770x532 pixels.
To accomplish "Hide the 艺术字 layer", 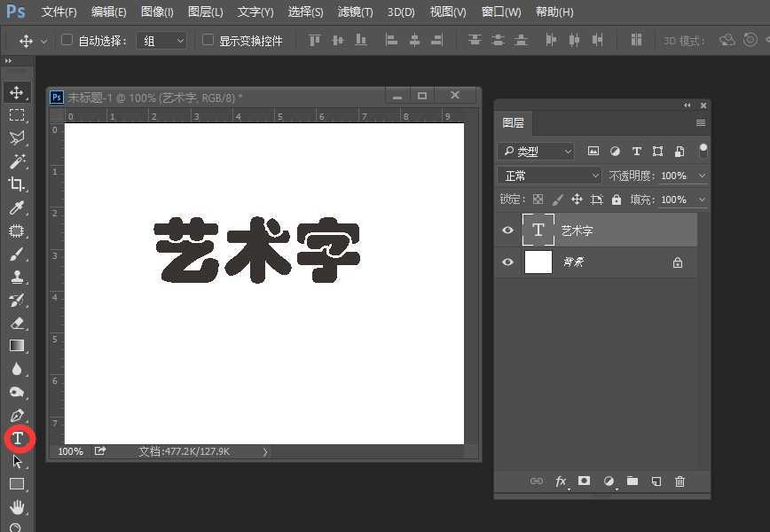I will pos(507,230).
